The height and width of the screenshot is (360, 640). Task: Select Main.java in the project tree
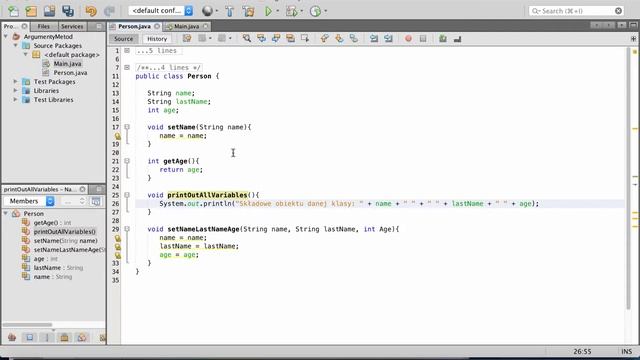coord(67,64)
